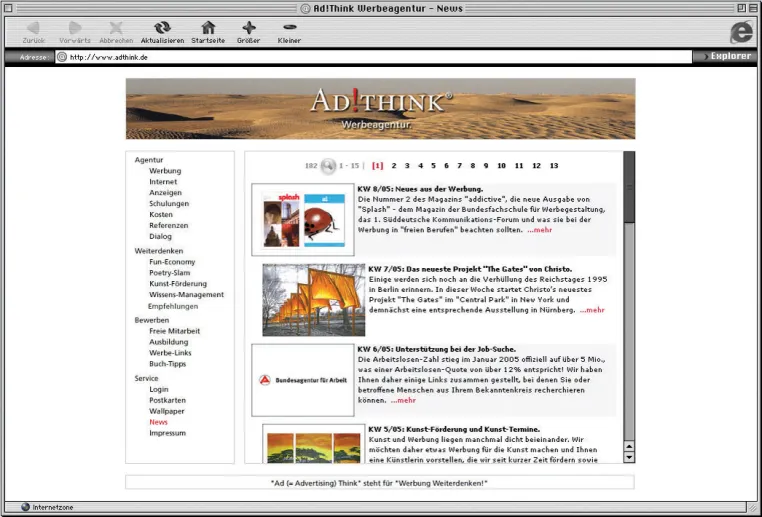Click the news frame scrollbar thumb

(629, 187)
